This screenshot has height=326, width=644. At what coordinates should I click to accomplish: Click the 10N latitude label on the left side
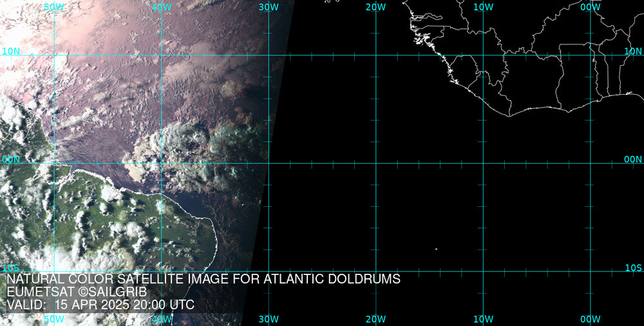pyautogui.click(x=11, y=51)
